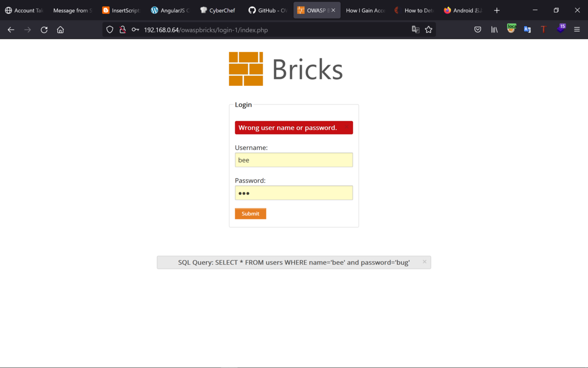Dismiss the Wrong user name alert
Image resolution: width=588 pixels, height=368 pixels.
(x=347, y=128)
